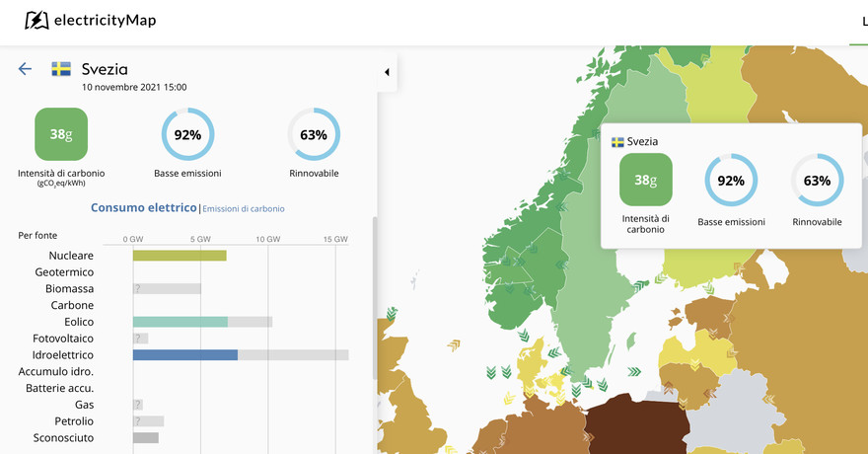Click the blue Idroelettrico bar

pyautogui.click(x=185, y=354)
